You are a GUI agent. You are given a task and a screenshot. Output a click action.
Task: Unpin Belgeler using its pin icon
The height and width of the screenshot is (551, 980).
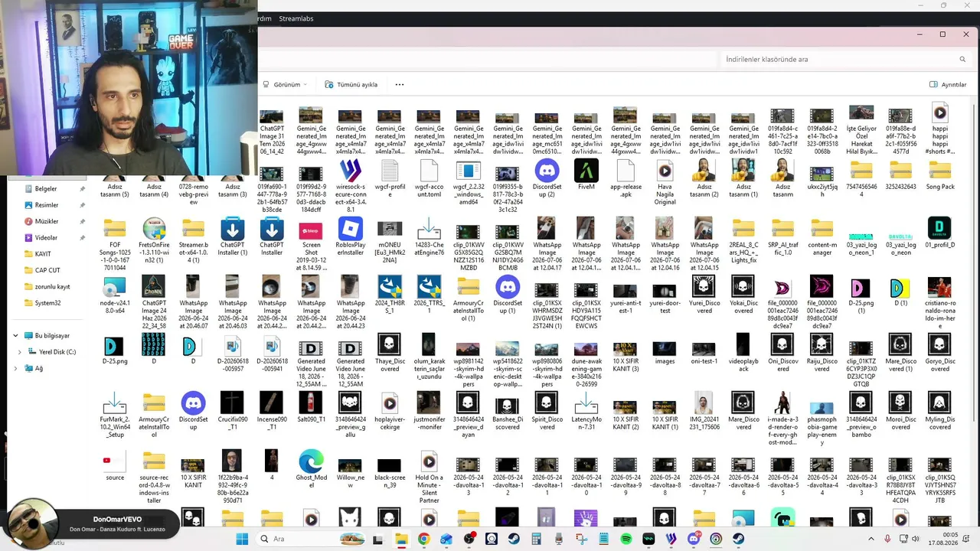[x=82, y=188]
